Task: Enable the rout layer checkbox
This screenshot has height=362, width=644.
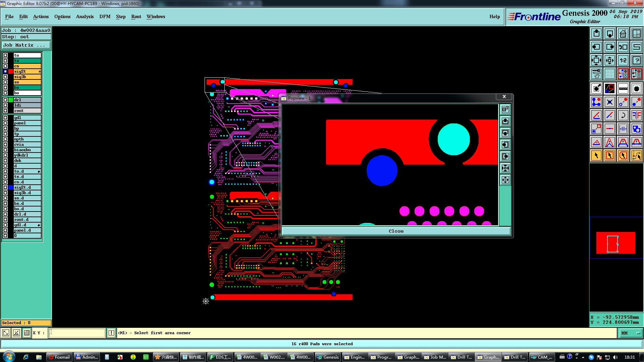Action: (5, 111)
